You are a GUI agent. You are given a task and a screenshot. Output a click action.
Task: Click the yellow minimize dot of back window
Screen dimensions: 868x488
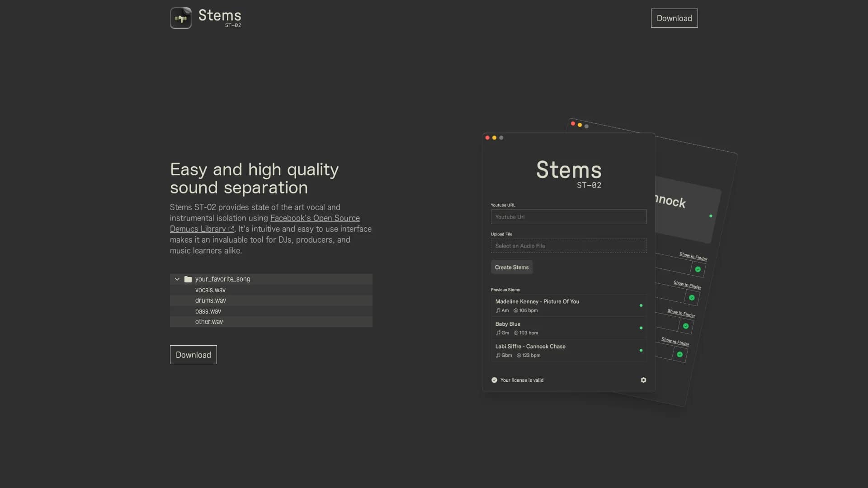580,125
